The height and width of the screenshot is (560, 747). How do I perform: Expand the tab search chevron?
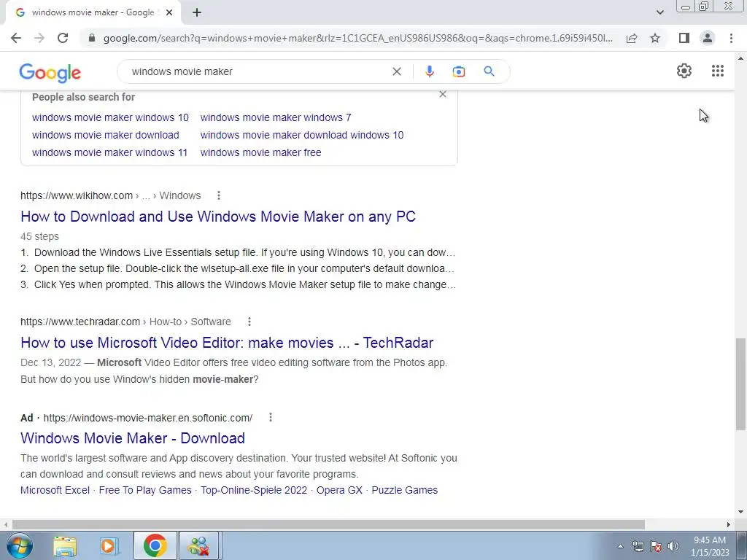click(x=659, y=12)
